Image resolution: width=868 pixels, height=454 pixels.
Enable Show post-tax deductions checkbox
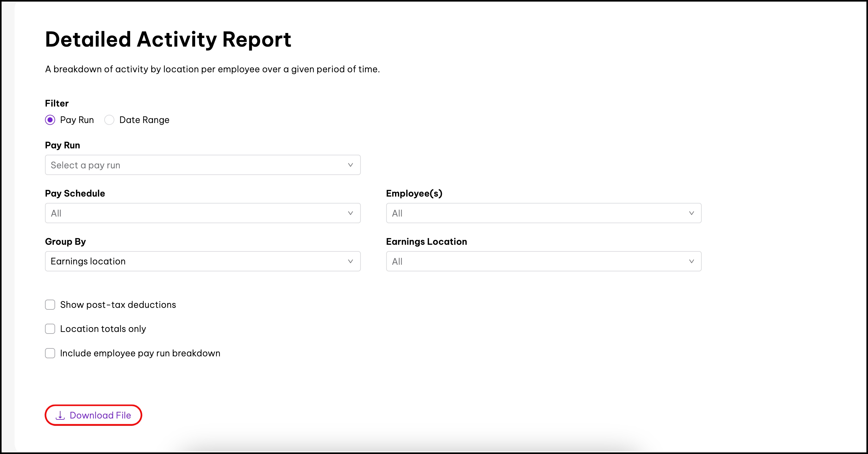pos(50,305)
